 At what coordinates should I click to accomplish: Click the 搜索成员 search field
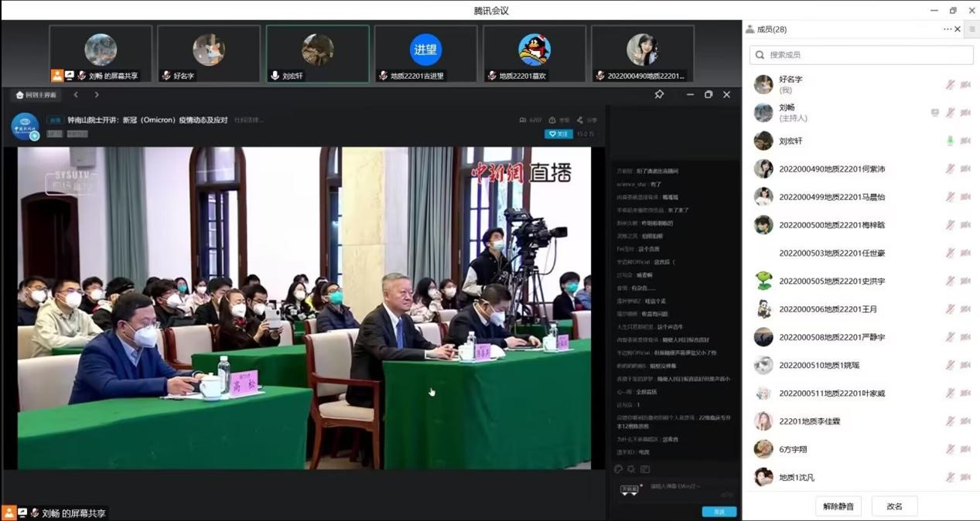(x=861, y=55)
